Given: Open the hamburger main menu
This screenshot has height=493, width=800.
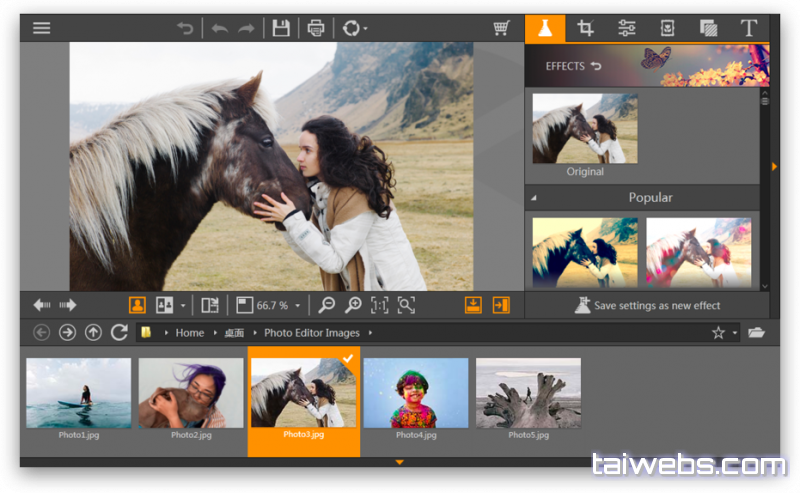Looking at the screenshot, I should [41, 28].
